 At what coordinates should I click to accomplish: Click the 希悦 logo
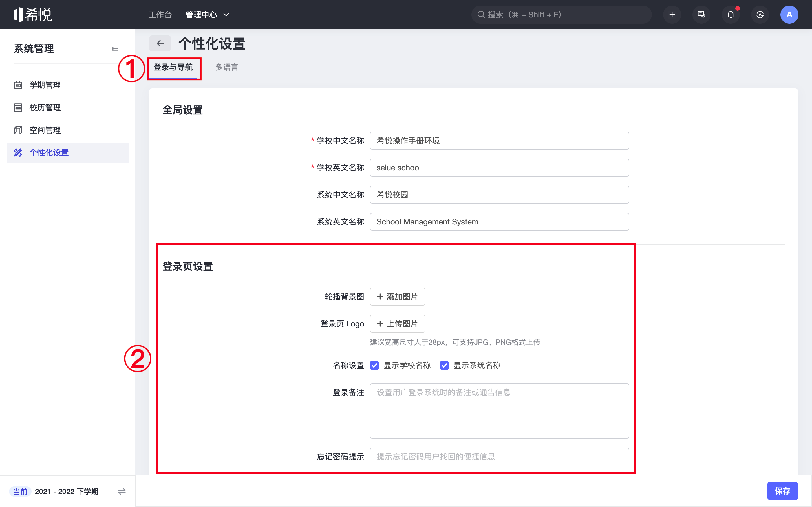tap(32, 15)
